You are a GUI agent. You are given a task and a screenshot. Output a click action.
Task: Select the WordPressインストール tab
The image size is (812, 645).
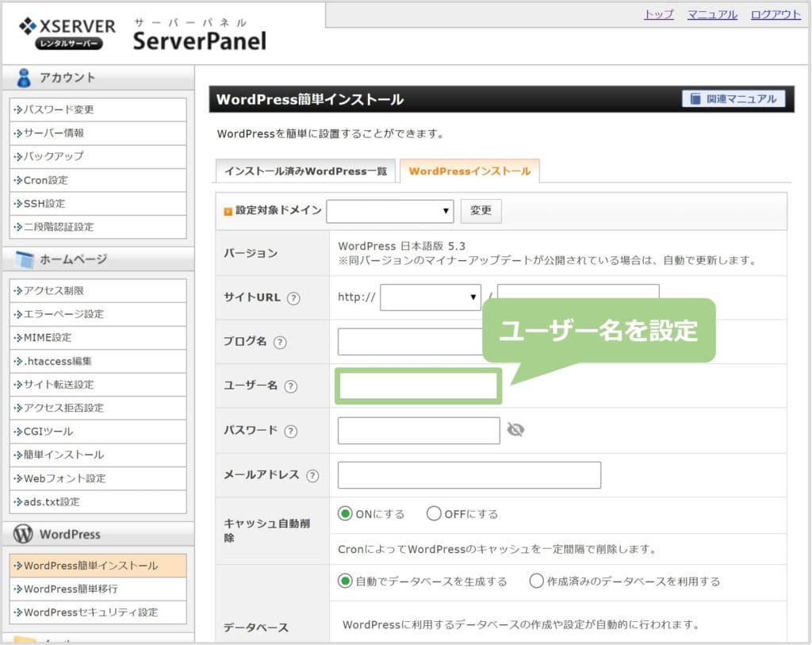click(469, 171)
